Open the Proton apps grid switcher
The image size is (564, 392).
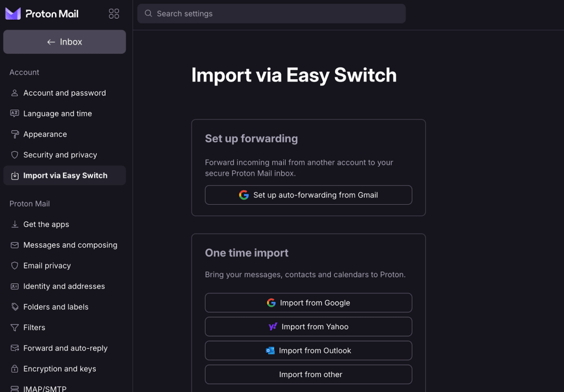114,14
